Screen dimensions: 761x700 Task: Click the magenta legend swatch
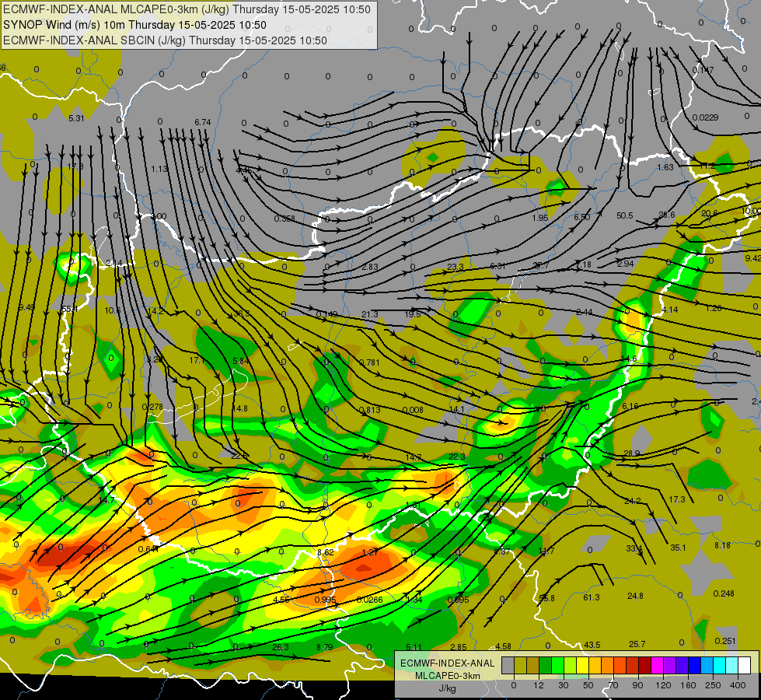pos(658,665)
